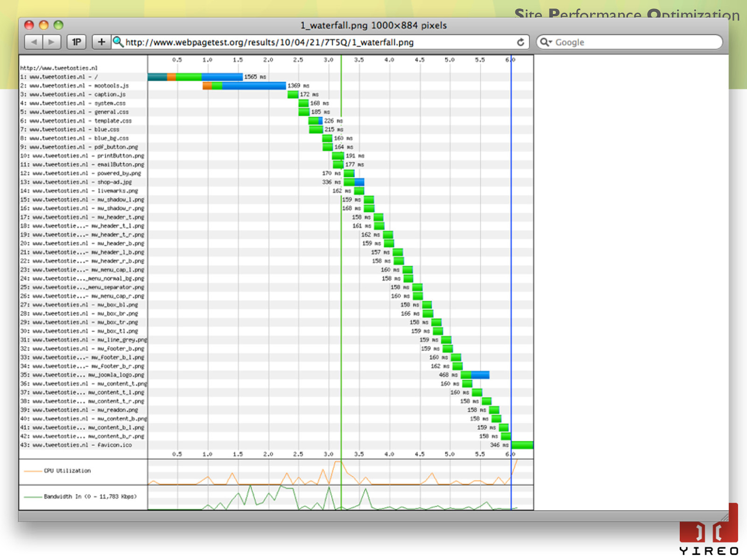This screenshot has height=560, width=747.
Task: Open the Google search magnifier dropdown
Action: tap(546, 42)
